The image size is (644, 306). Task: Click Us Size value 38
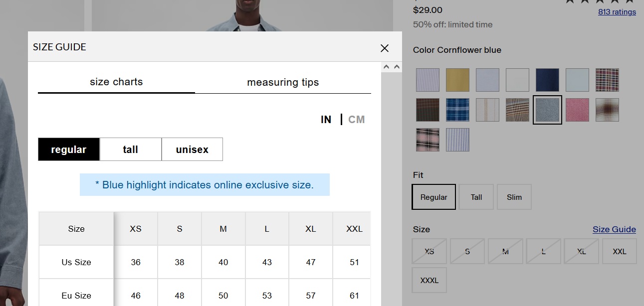(x=180, y=262)
